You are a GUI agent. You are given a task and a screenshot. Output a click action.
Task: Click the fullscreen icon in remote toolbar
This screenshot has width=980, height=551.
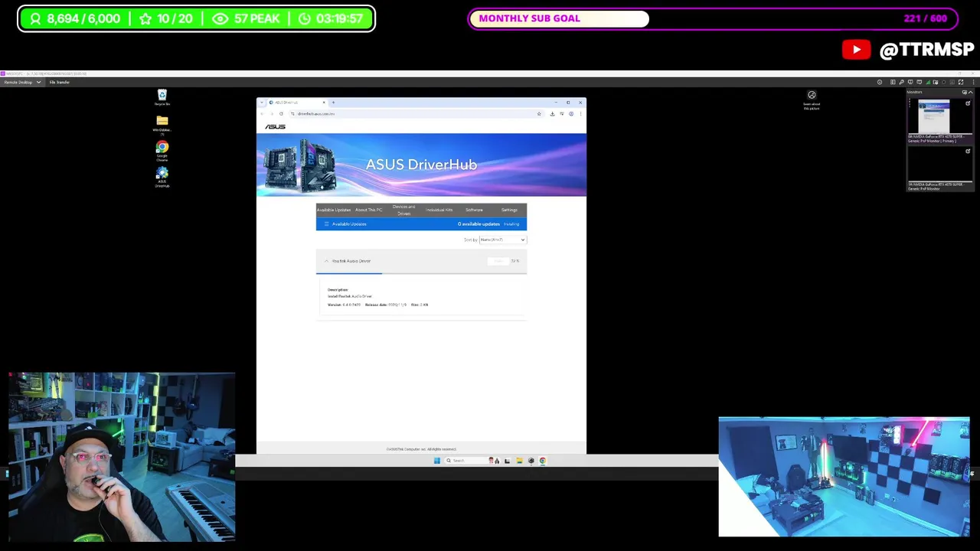(961, 82)
